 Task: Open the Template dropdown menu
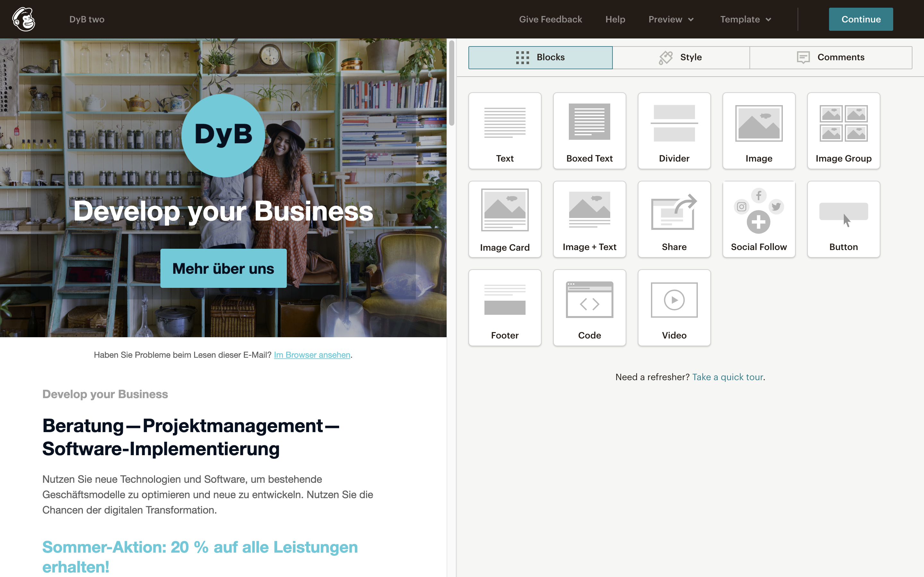744,19
